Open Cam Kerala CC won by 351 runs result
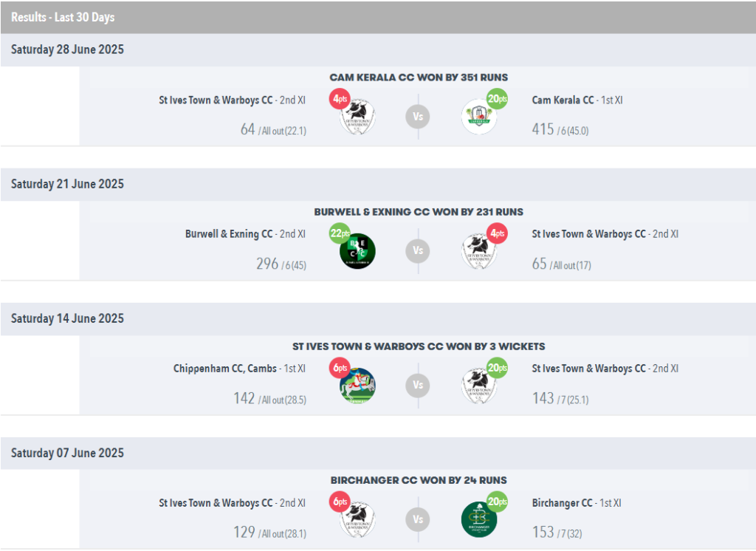This screenshot has width=756, height=551. coord(419,78)
